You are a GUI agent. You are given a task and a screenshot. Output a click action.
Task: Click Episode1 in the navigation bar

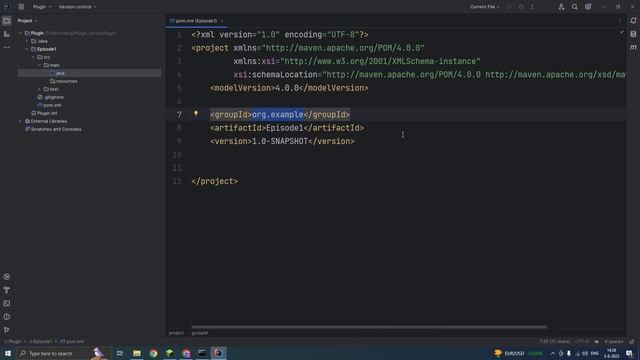coord(41,342)
